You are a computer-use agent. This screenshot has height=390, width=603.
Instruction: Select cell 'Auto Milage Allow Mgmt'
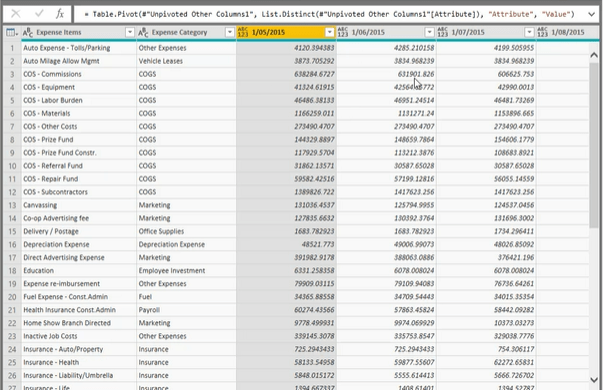79,61
